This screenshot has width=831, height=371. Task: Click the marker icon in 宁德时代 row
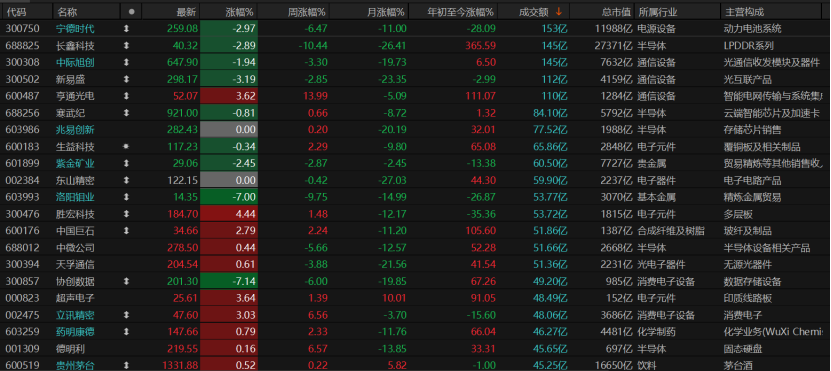126,29
